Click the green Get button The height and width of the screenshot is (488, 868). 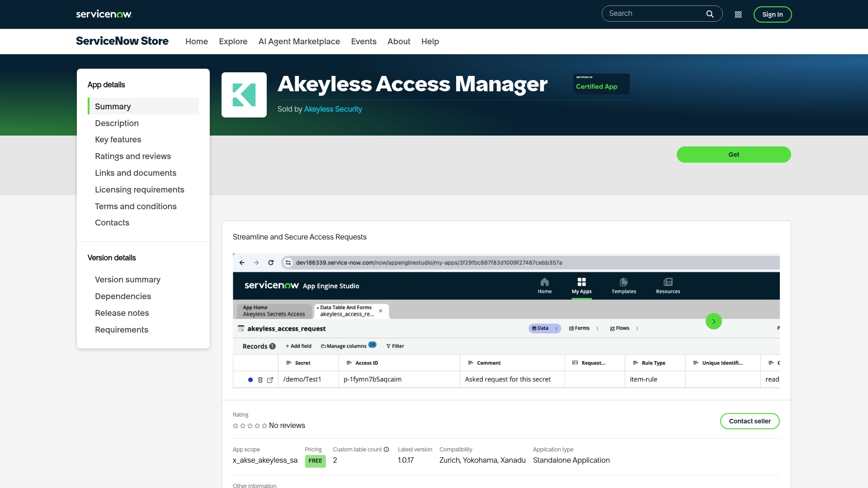point(734,155)
